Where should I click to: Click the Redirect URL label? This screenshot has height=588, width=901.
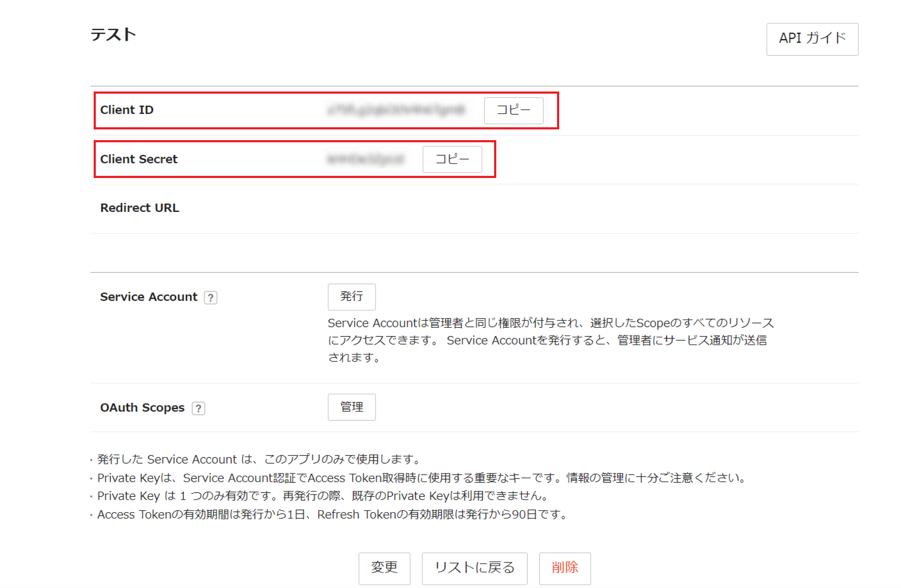139,208
